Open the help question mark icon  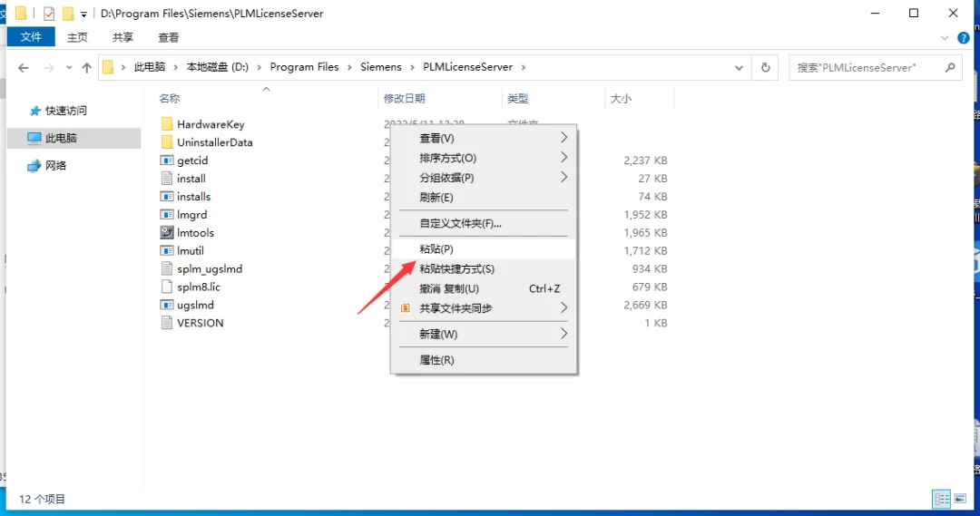pos(964,38)
